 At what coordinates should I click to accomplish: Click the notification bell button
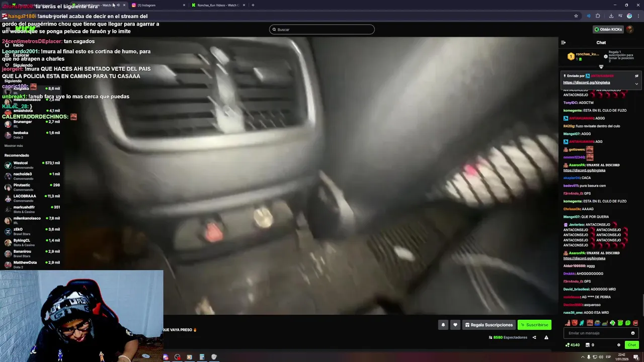(x=443, y=325)
